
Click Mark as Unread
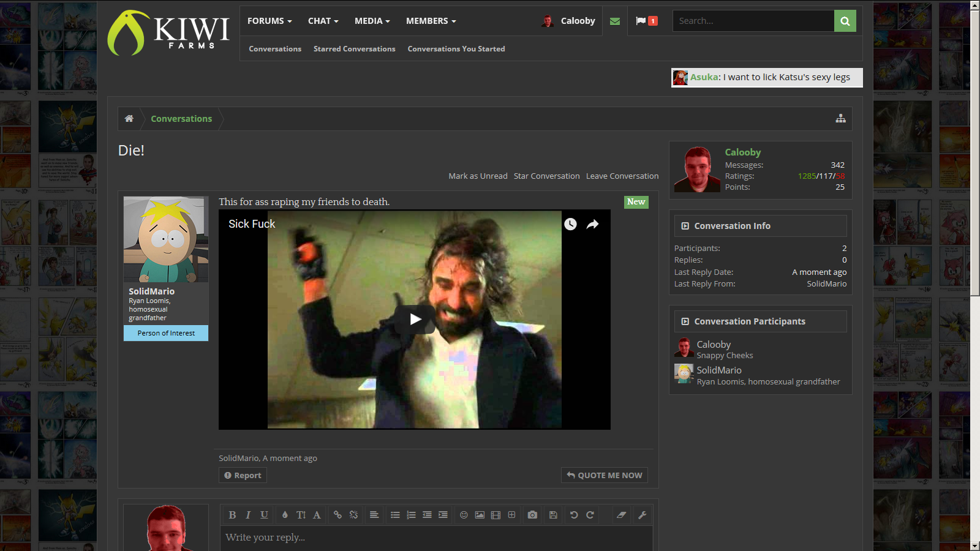click(x=478, y=176)
